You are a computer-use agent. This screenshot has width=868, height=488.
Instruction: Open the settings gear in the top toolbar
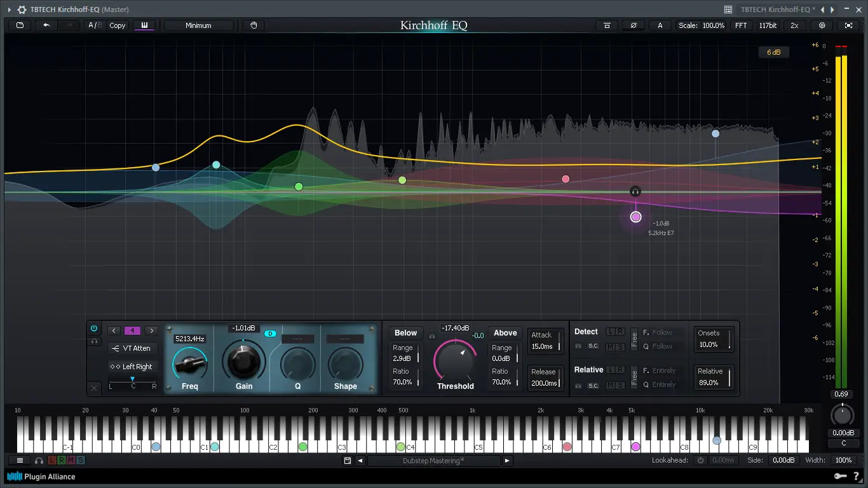tap(822, 25)
